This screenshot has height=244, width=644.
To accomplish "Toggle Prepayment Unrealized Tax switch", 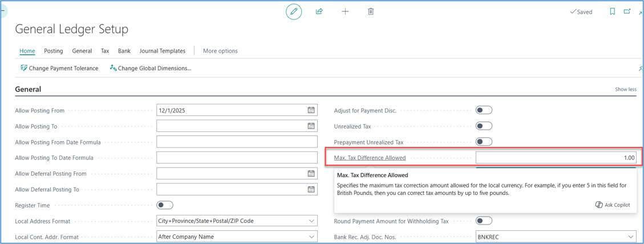I will coord(484,142).
